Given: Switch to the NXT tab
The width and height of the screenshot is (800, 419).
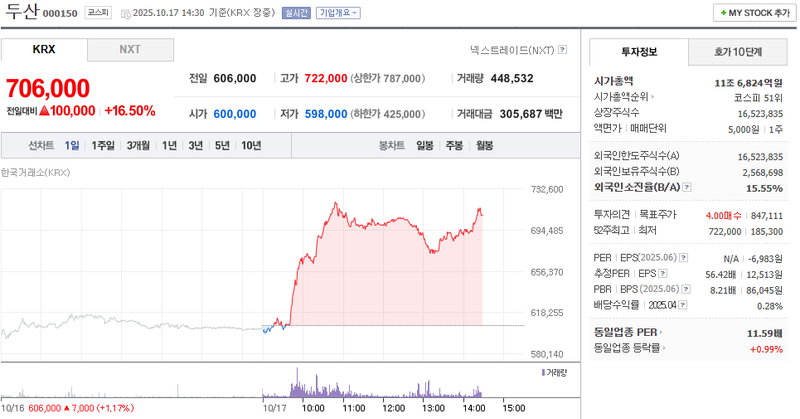Looking at the screenshot, I should (x=130, y=49).
